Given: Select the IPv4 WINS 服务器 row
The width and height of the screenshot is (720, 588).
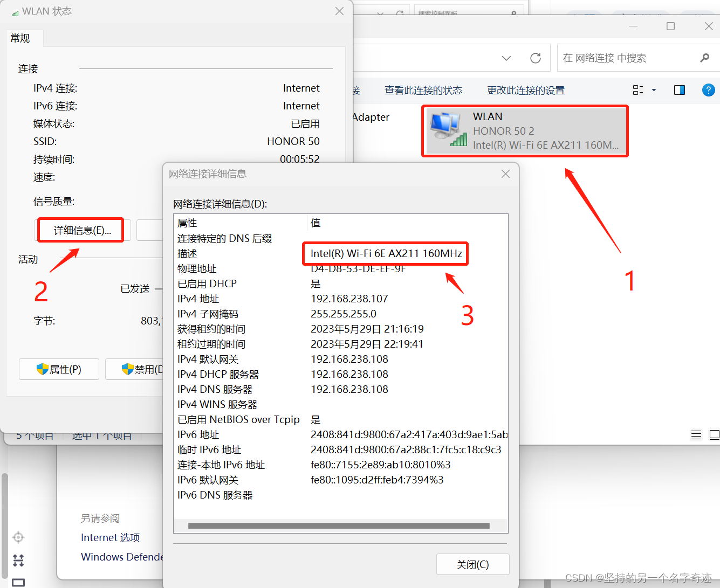Looking at the screenshot, I should pos(341,404).
